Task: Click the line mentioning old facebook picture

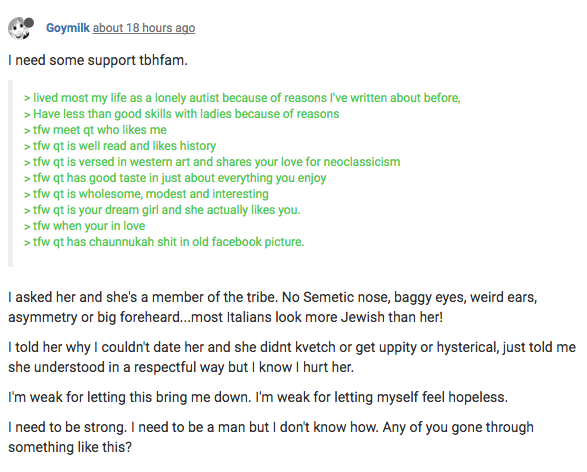Action: click(x=164, y=242)
